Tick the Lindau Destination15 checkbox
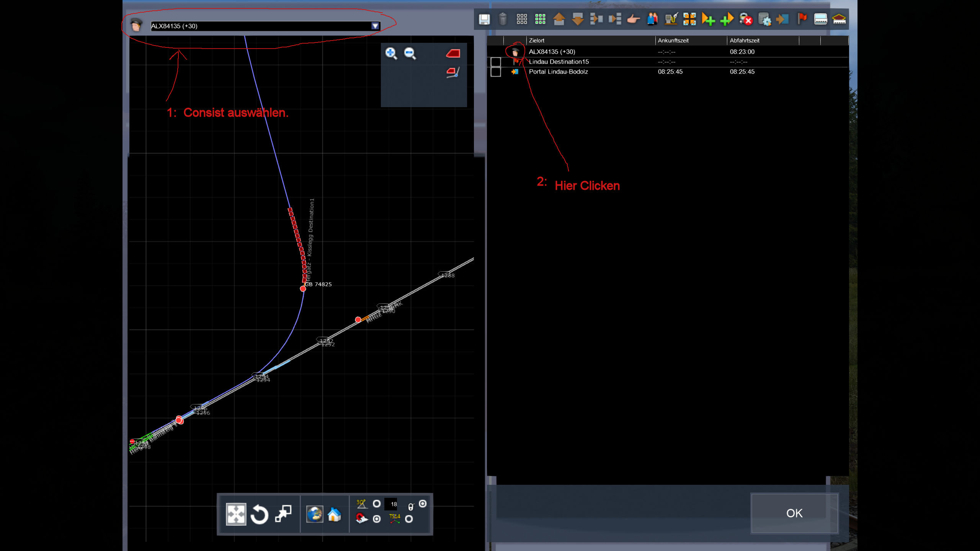This screenshot has width=980, height=551. (x=495, y=62)
